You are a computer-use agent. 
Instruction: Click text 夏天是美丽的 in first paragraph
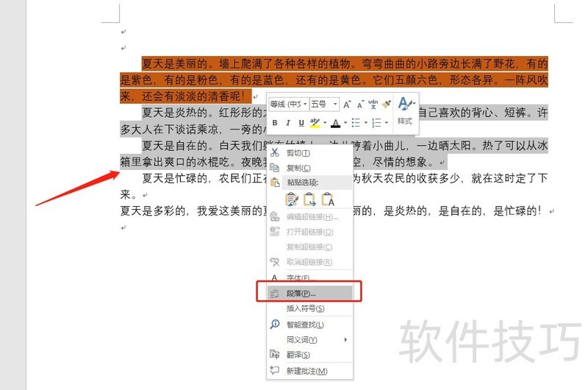point(175,64)
